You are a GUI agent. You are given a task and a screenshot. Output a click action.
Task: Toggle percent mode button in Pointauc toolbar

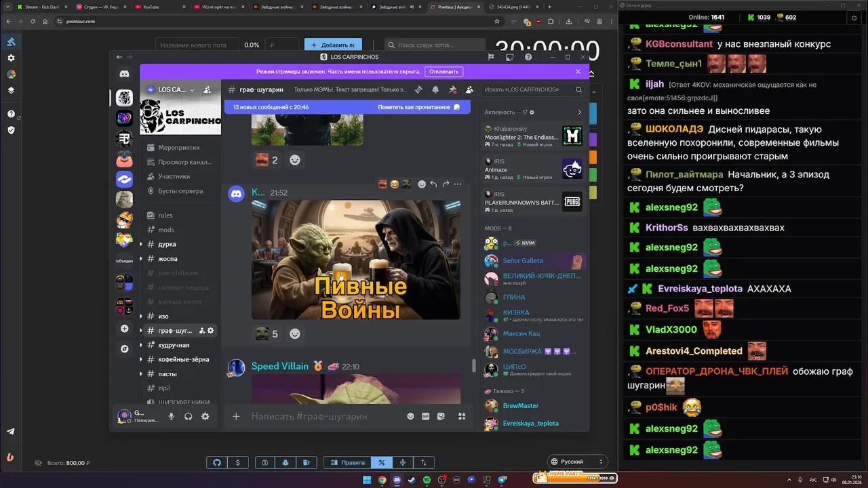[x=382, y=462]
